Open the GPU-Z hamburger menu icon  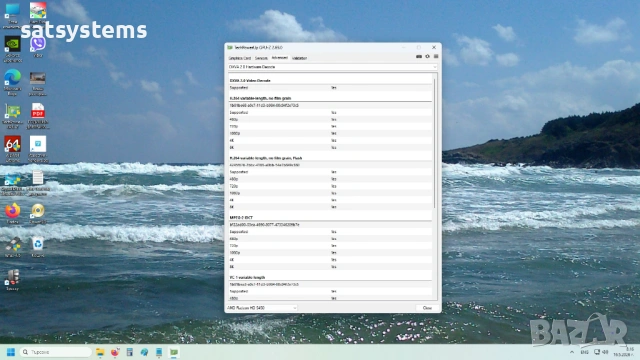pyautogui.click(x=436, y=56)
